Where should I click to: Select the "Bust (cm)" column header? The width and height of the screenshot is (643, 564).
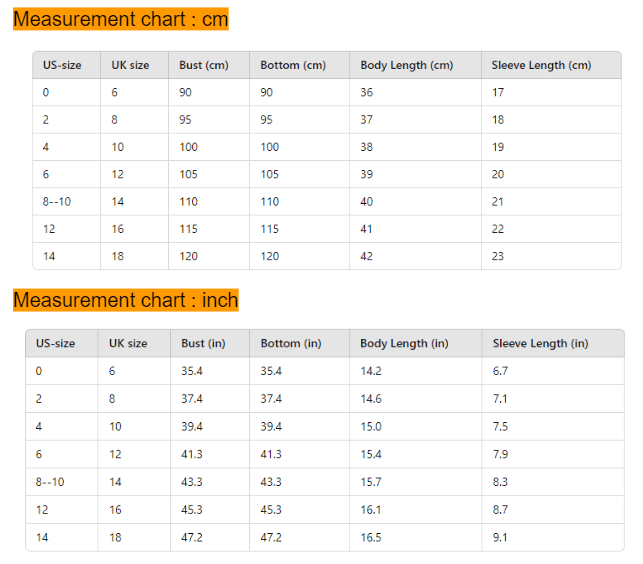click(204, 65)
